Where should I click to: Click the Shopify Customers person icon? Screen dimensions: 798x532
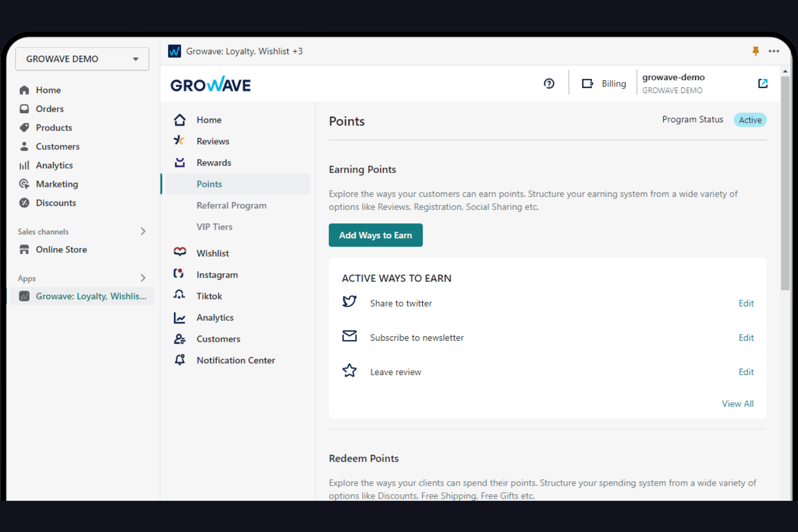tap(24, 147)
